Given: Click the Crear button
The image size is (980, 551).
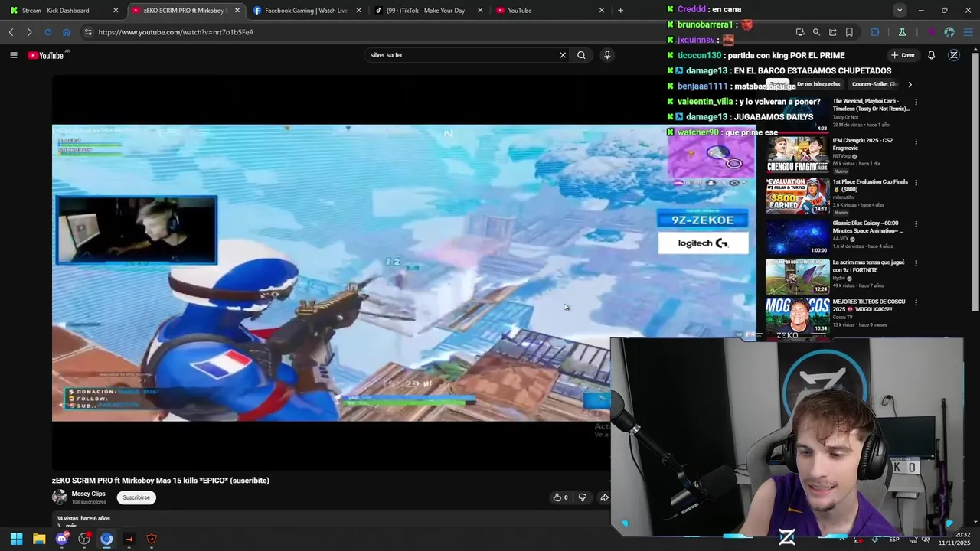Looking at the screenshot, I should click(903, 55).
